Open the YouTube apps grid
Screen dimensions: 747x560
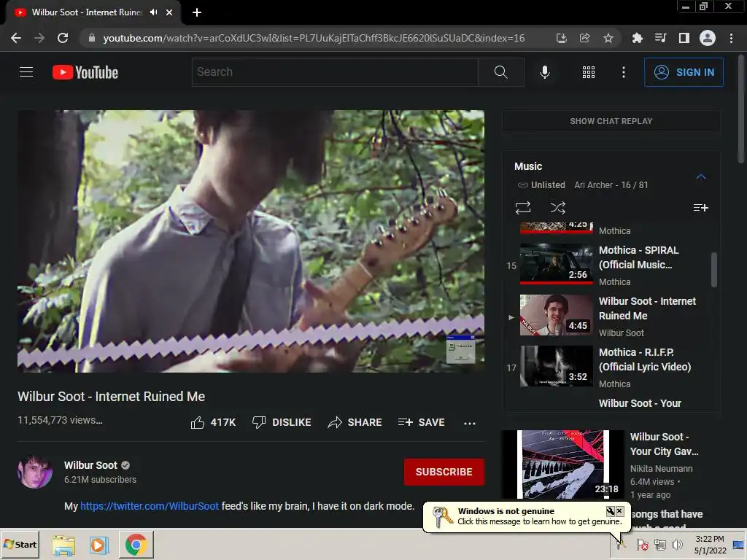point(589,72)
